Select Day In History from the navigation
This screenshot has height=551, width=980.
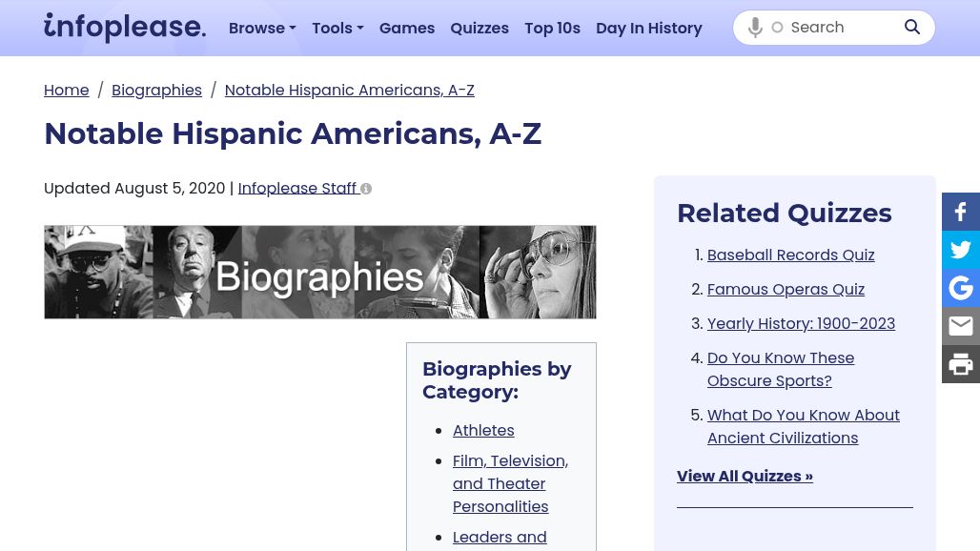[x=648, y=28]
